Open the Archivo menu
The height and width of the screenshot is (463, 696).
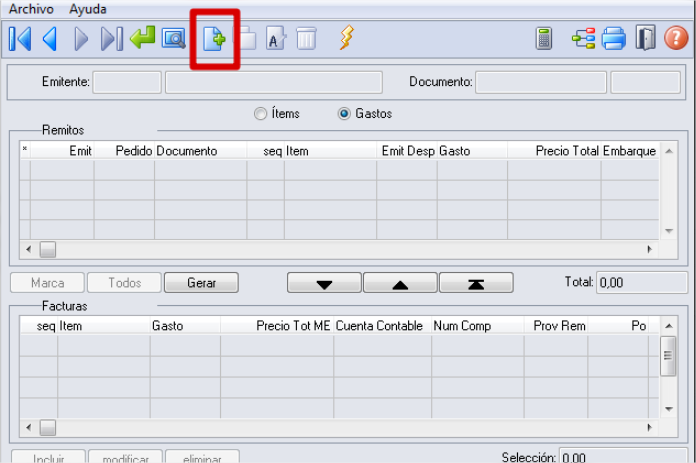point(31,9)
